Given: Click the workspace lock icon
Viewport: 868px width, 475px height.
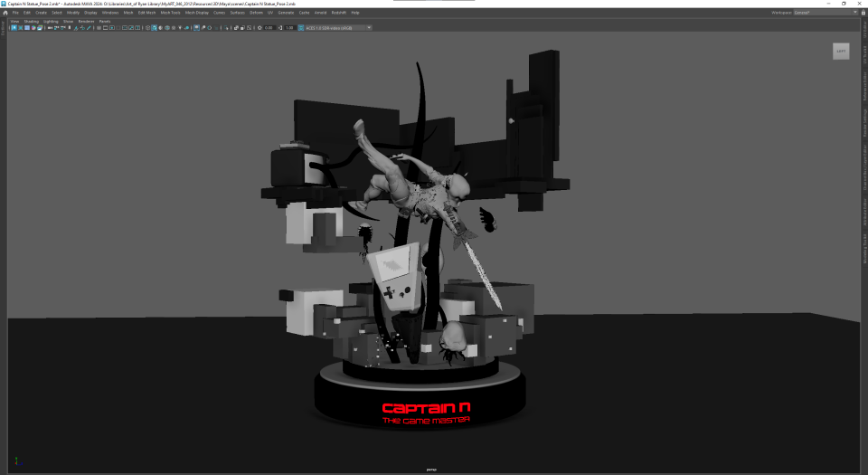Looking at the screenshot, I should [x=863, y=12].
